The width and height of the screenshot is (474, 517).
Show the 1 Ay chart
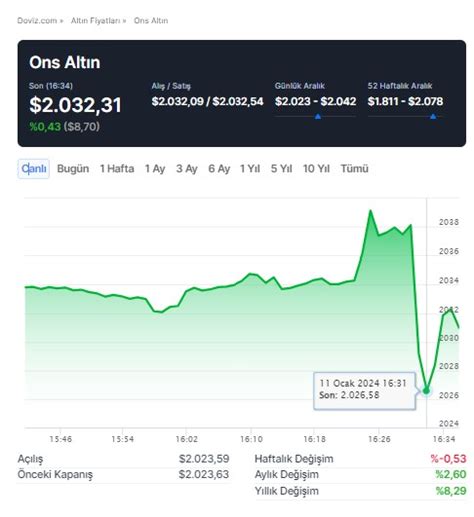coord(155,169)
